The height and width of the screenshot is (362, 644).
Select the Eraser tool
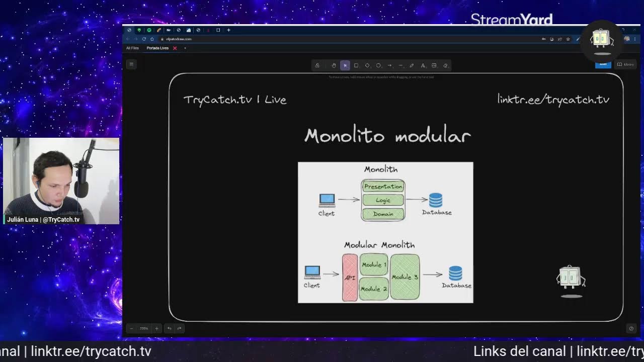coord(445,65)
